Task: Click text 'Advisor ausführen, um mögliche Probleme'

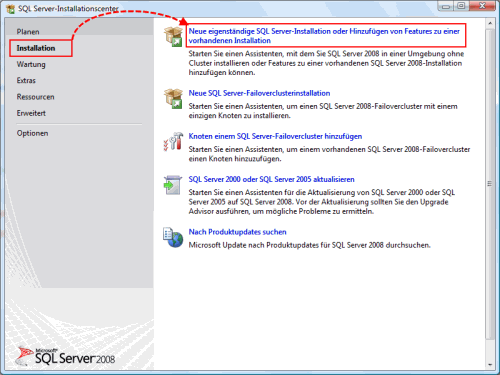Action: tap(260, 211)
